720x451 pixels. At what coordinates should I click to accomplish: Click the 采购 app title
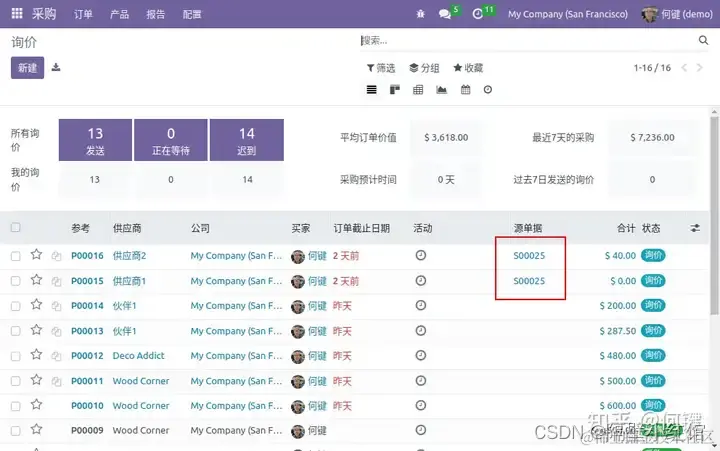(44, 14)
